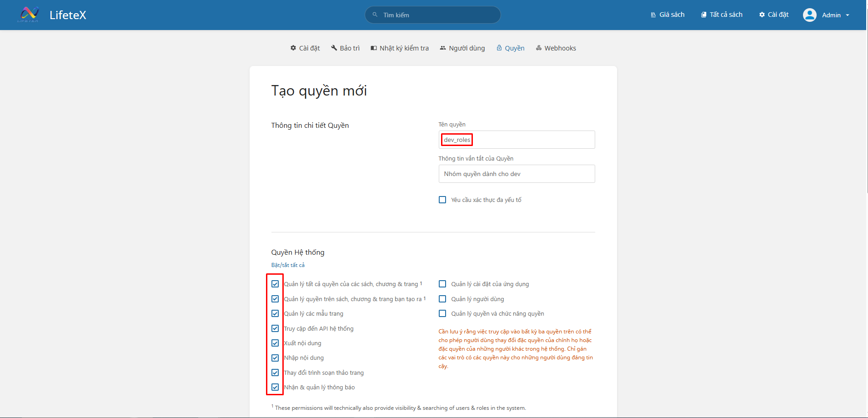This screenshot has height=418, width=868.
Task: Click the Admin user avatar icon
Action: tap(809, 15)
